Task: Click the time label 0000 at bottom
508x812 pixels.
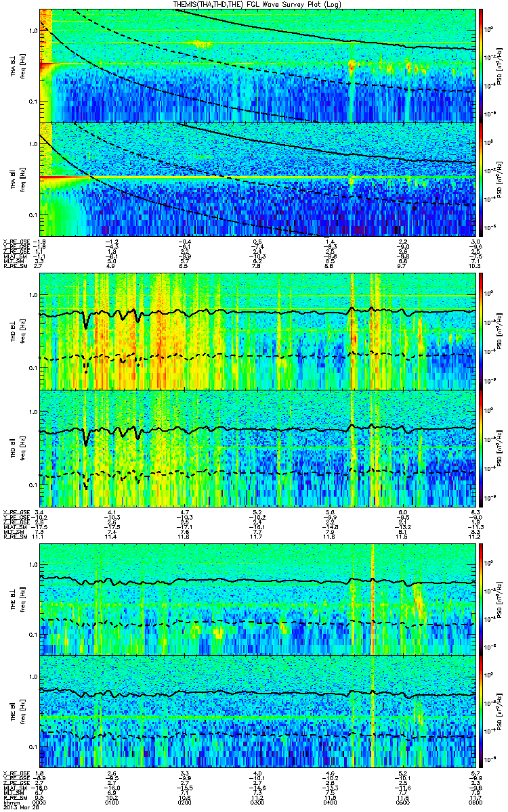Action: pyautogui.click(x=40, y=801)
